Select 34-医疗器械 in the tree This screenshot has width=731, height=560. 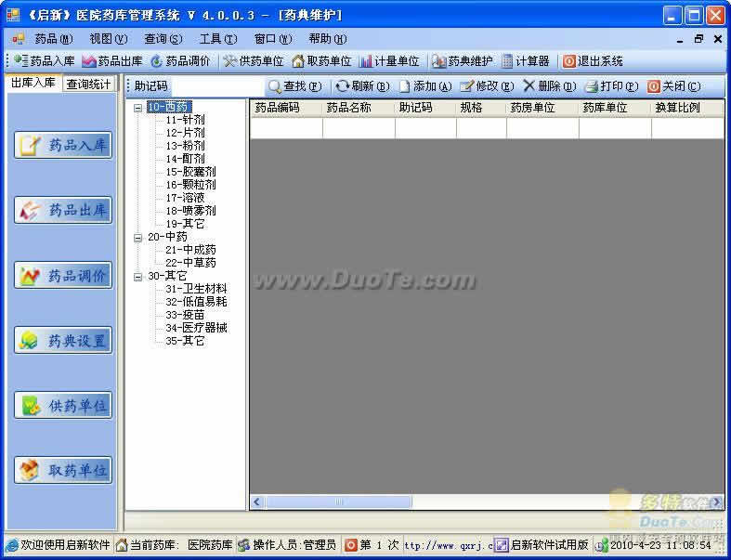(196, 328)
